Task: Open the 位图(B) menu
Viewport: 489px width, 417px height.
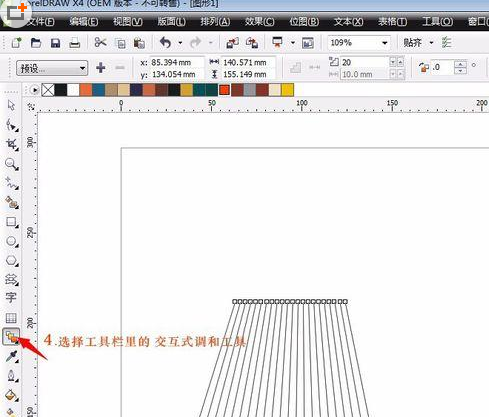Action: tap(304, 22)
